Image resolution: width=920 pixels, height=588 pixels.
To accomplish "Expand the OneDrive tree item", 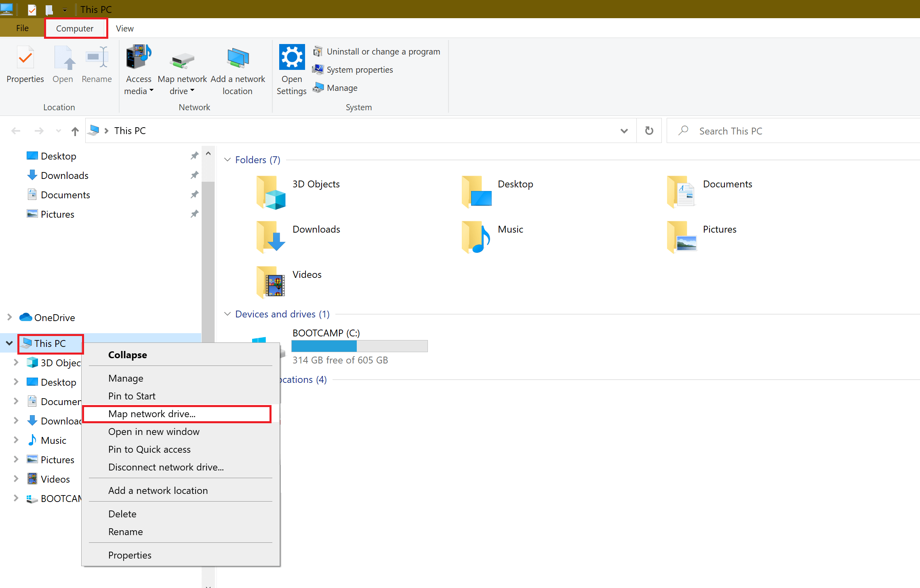I will coord(9,317).
